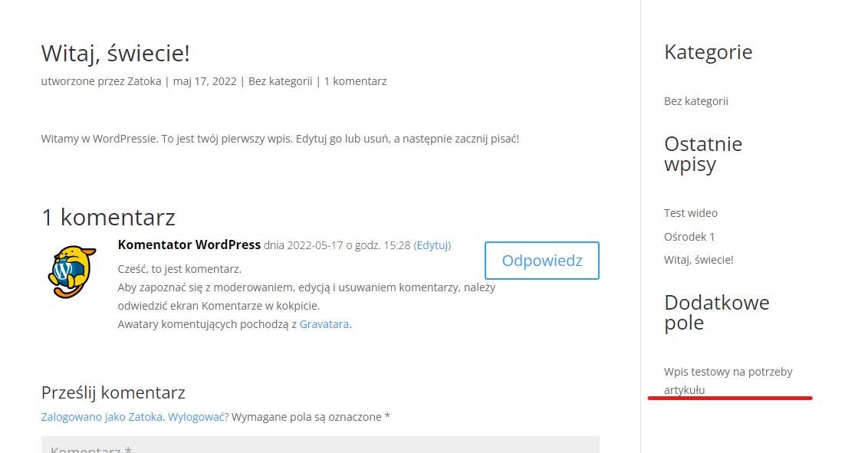Click the Zatoka author link
868x453 pixels.
(144, 81)
